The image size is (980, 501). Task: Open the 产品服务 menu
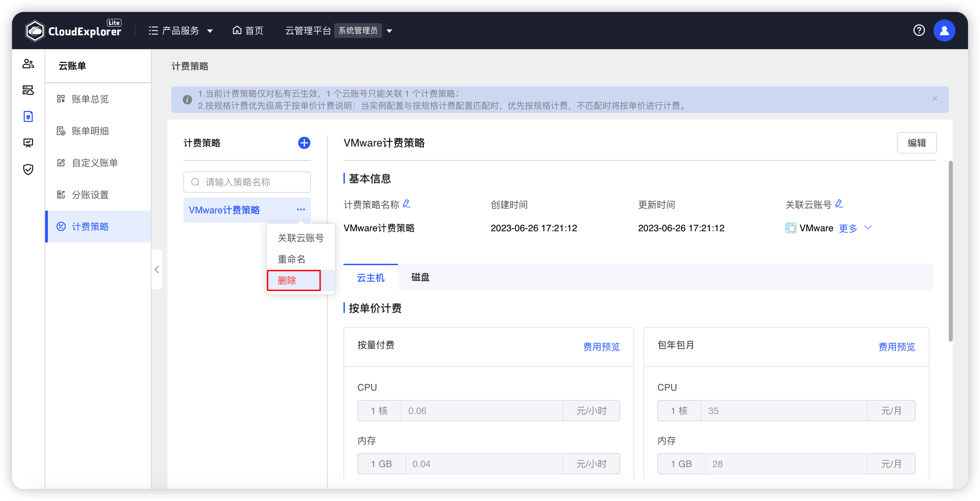[180, 31]
